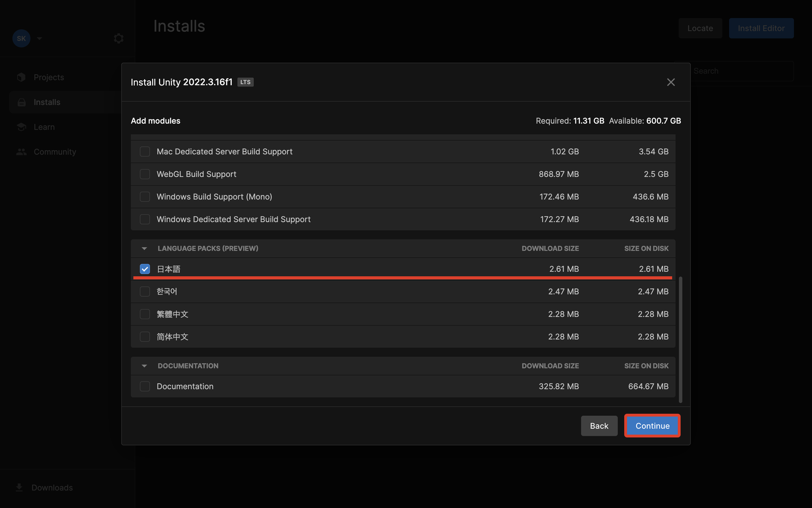812x508 pixels.
Task: Click the WebGL download size 868.97 MB
Action: point(559,174)
